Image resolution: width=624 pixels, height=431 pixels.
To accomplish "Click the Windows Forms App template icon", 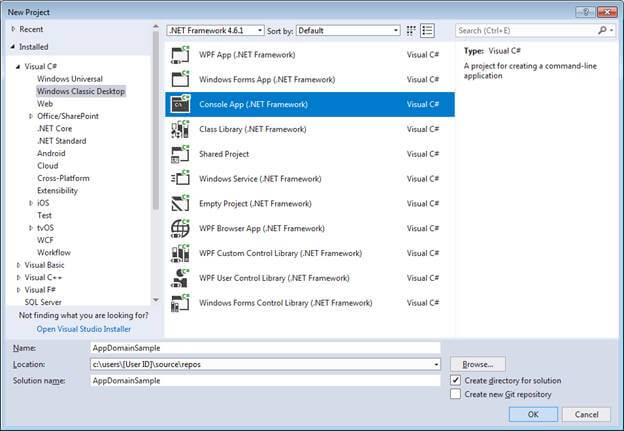I will pyautogui.click(x=180, y=80).
